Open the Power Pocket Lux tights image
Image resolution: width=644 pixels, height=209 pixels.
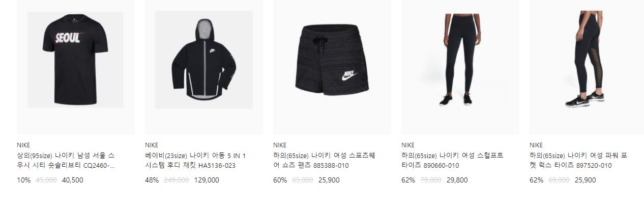(587, 66)
